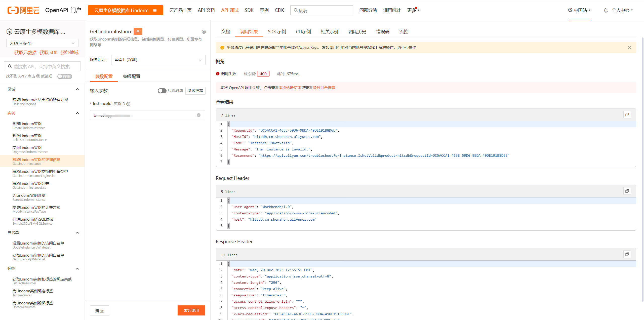Open the 本次诊断结果 link
The image size is (644, 320).
290,88
